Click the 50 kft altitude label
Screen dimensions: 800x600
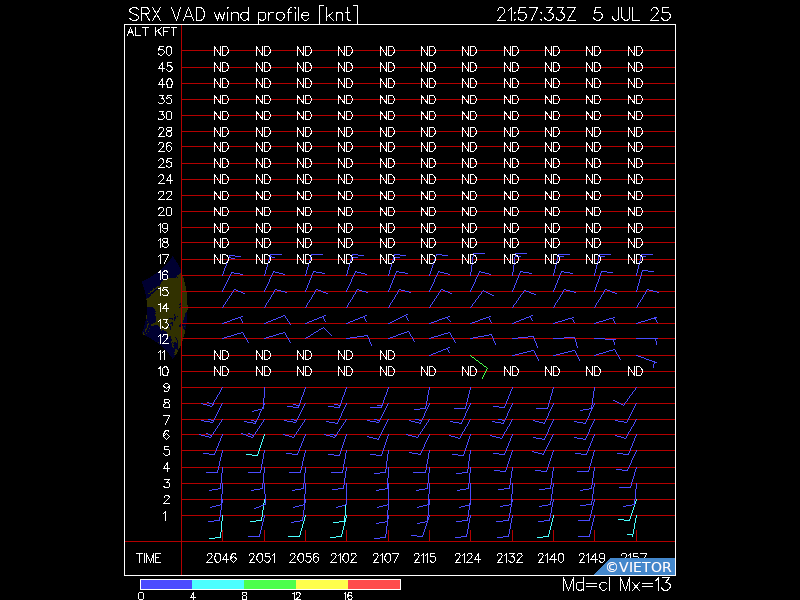[165, 51]
